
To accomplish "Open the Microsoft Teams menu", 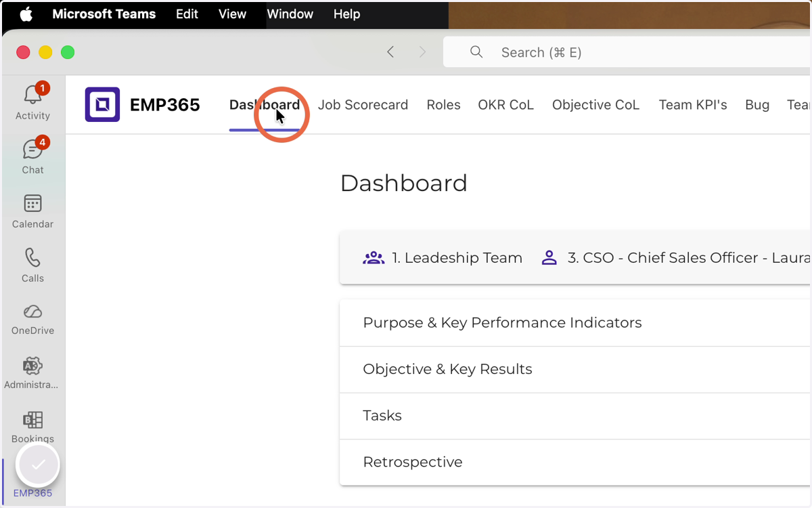I will pos(104,14).
